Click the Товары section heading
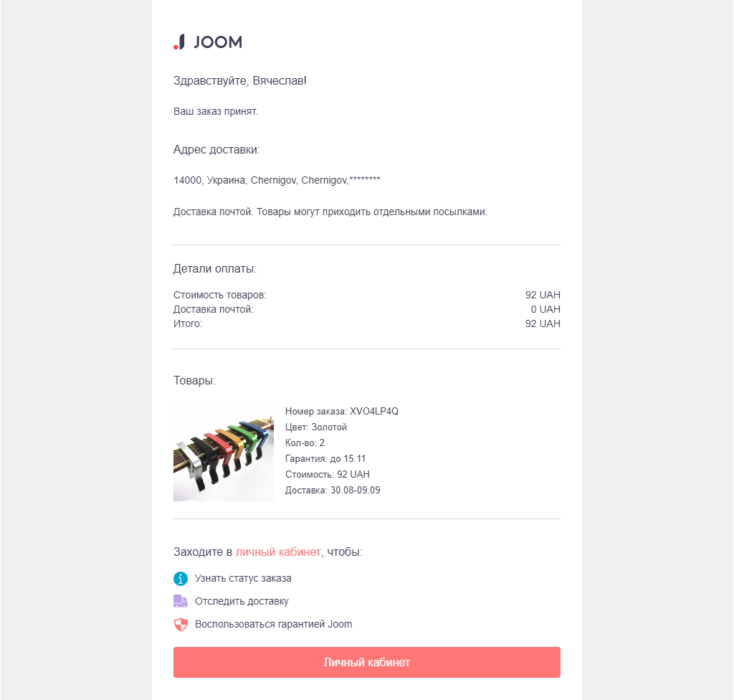 click(194, 380)
